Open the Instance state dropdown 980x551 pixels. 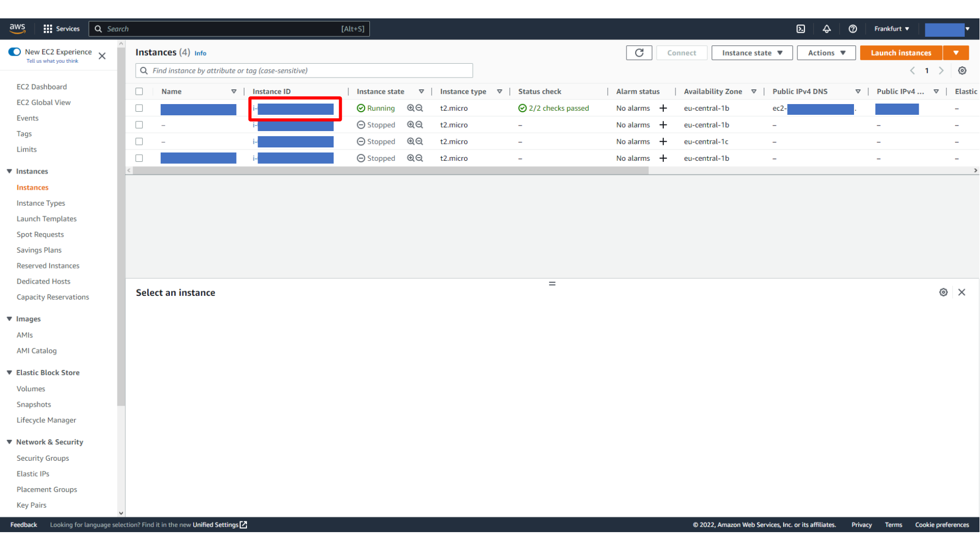coord(752,53)
